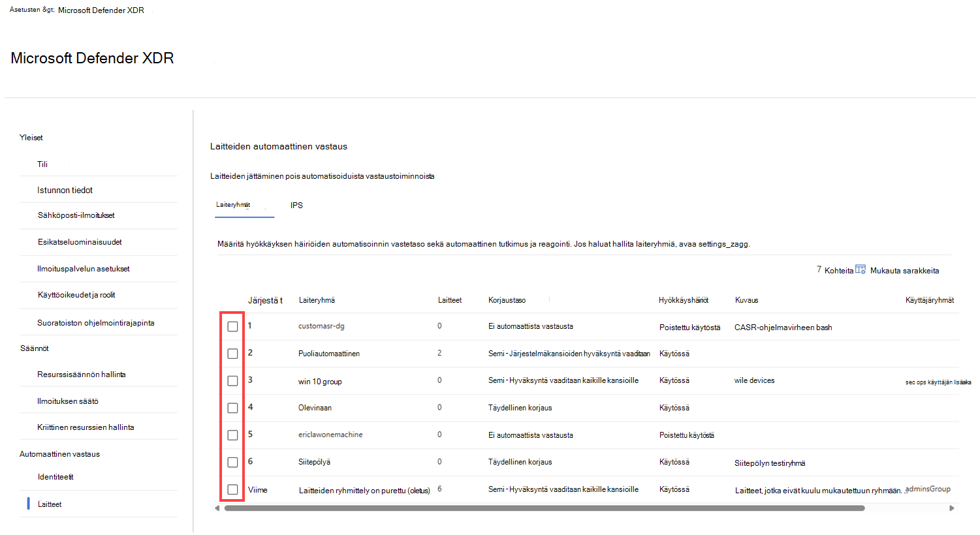The width and height of the screenshot is (980, 535).
Task: Click Täydellinen korjaus in the Olevinaan row
Action: click(520, 408)
